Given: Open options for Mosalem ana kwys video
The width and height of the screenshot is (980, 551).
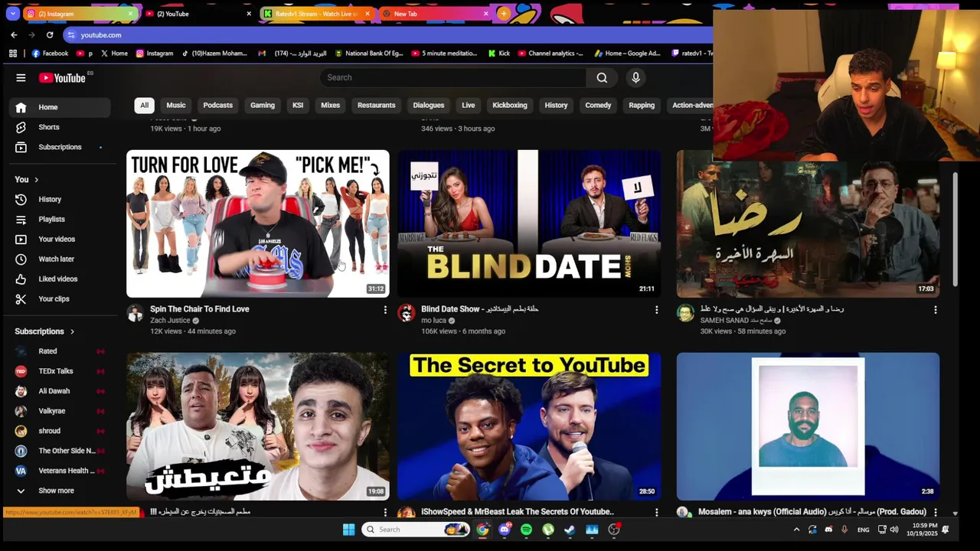Looking at the screenshot, I should point(935,512).
